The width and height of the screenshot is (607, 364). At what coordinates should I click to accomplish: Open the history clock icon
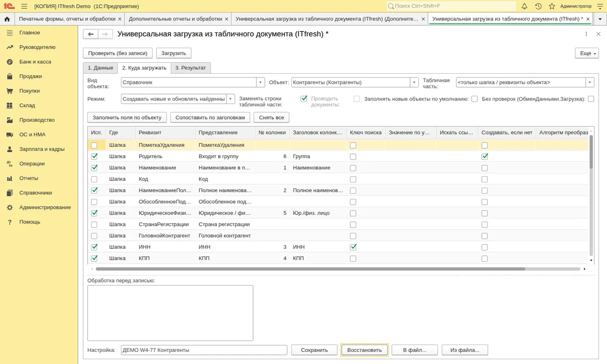(538, 6)
